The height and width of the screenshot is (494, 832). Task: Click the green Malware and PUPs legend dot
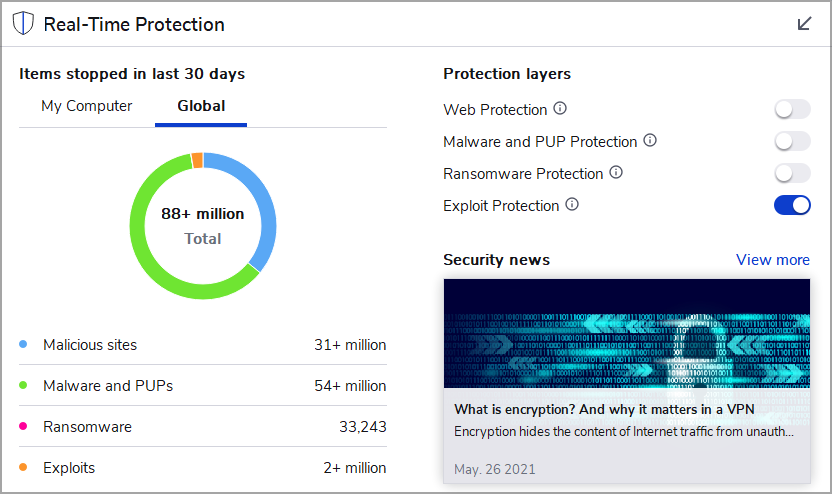pos(23,385)
